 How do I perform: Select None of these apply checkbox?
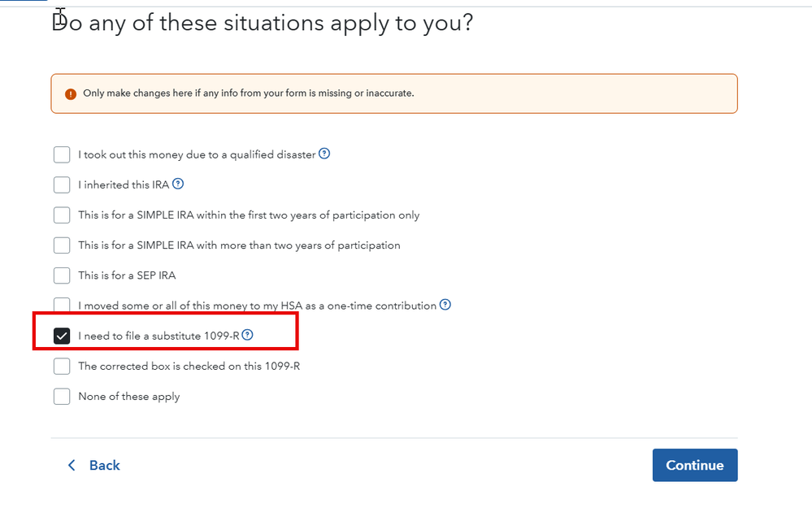(x=62, y=397)
